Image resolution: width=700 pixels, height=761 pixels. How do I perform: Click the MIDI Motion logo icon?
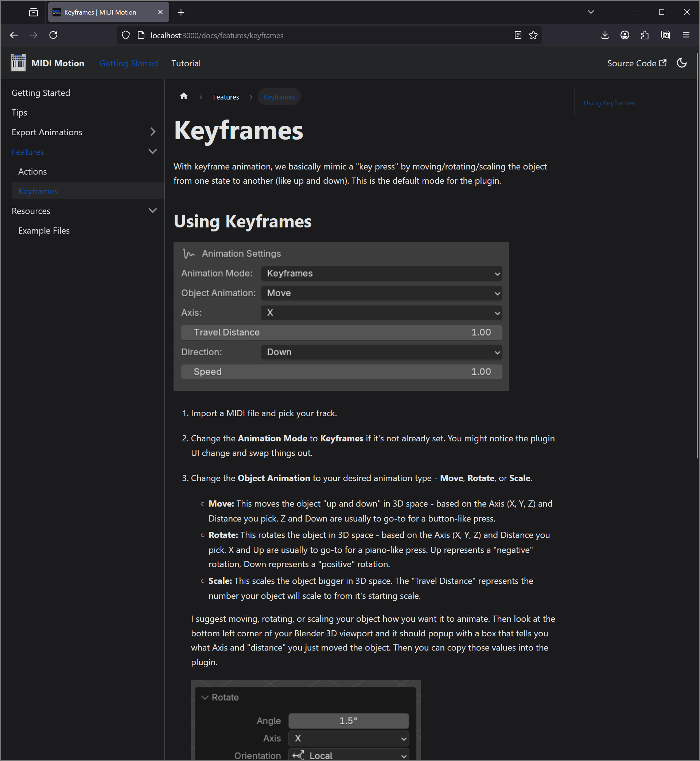click(17, 63)
